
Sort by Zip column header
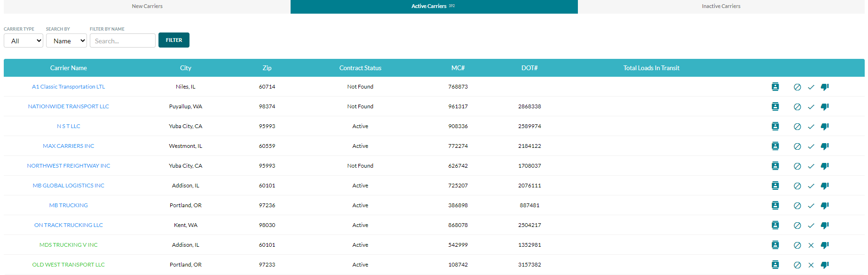pos(267,68)
